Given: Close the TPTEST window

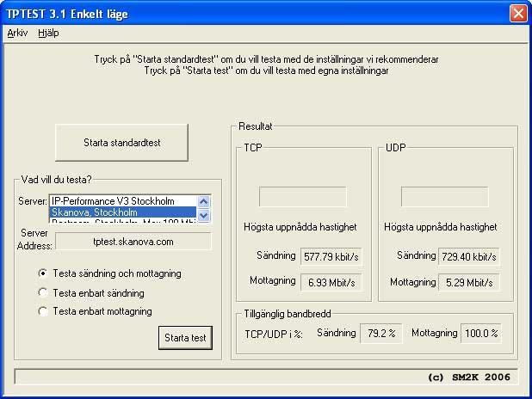Looking at the screenshot, I should pos(518,14).
